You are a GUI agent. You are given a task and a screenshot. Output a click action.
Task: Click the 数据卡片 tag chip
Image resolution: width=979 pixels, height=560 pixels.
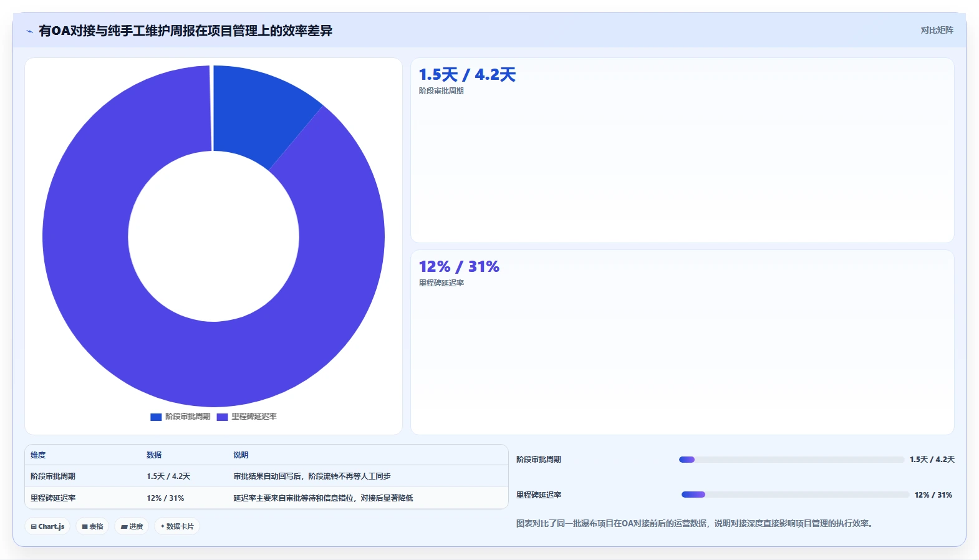coord(177,526)
